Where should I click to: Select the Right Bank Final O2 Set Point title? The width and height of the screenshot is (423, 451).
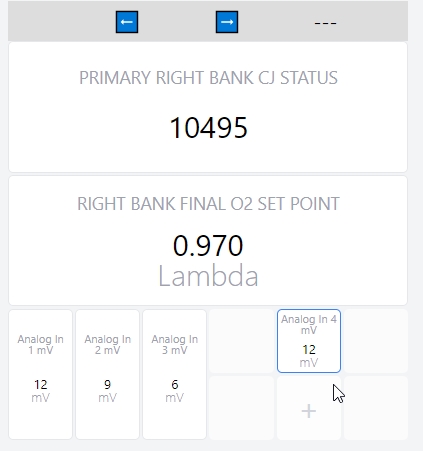[x=208, y=204]
